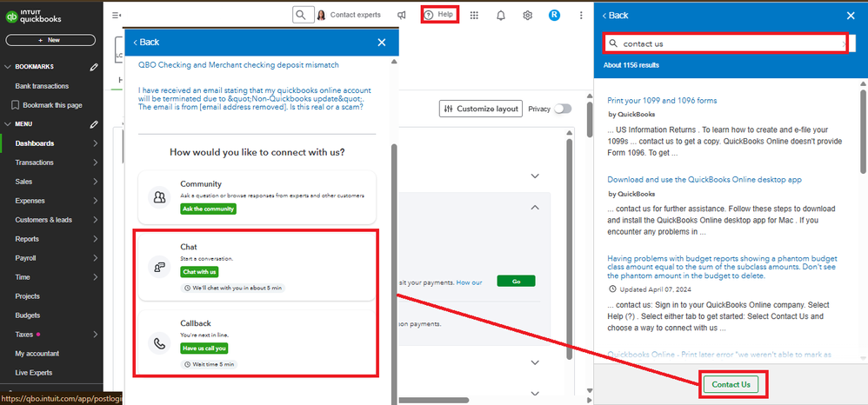This screenshot has height=405, width=868.
Task: Click Have us call you button
Action: [204, 348]
